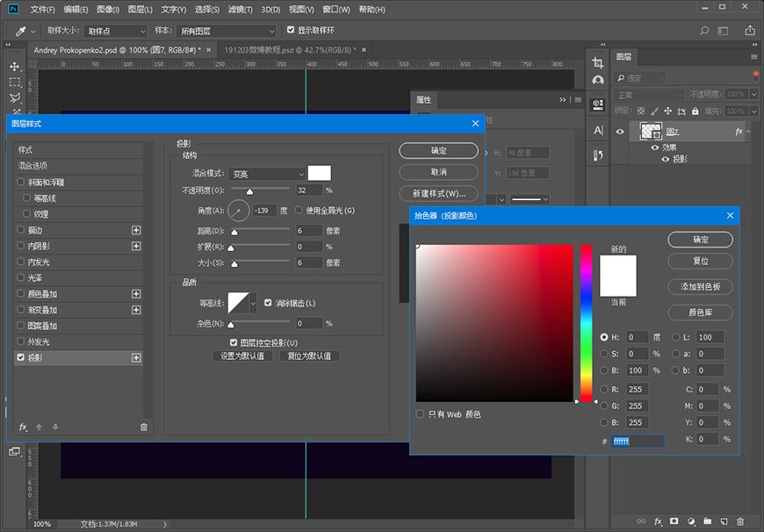Open the 混合模式 变亮 dropdown
The width and height of the screenshot is (764, 532).
[x=267, y=174]
